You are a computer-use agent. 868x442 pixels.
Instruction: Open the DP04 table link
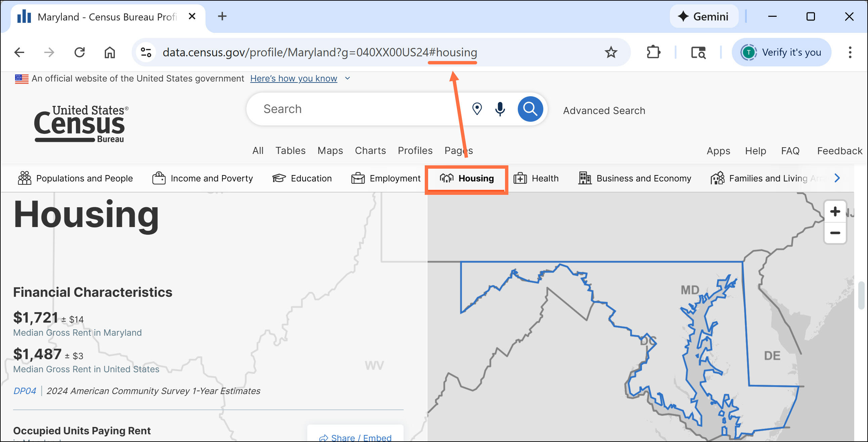(x=25, y=391)
